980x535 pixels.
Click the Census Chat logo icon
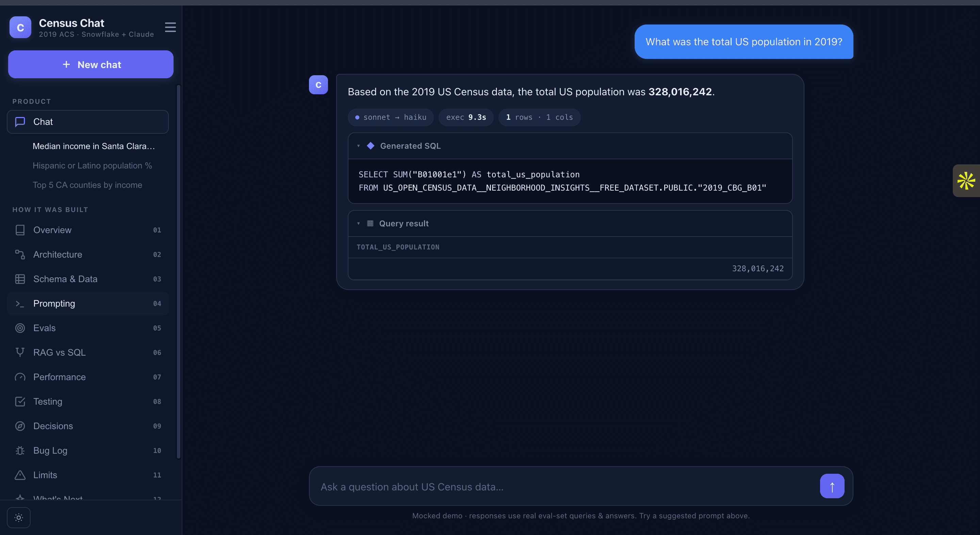(x=20, y=28)
